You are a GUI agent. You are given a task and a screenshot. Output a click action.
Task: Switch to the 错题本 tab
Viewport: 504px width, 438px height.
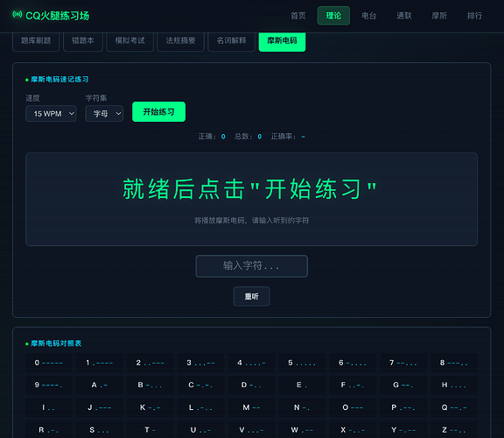point(83,41)
